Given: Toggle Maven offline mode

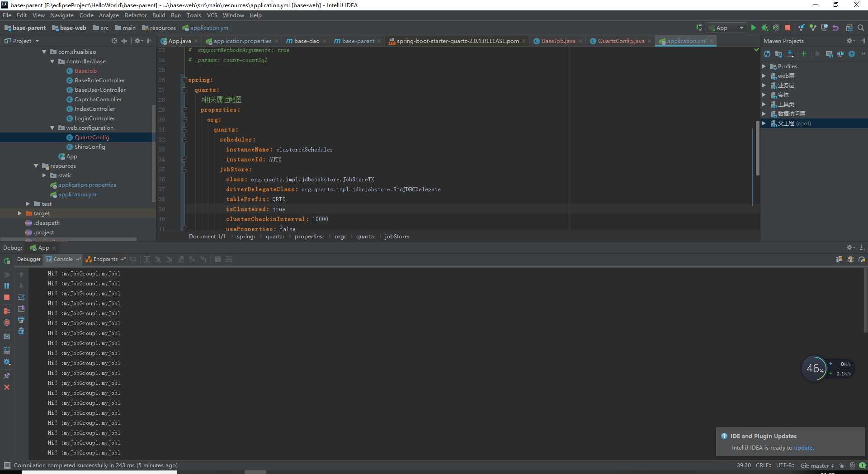Looking at the screenshot, I should (840, 54).
